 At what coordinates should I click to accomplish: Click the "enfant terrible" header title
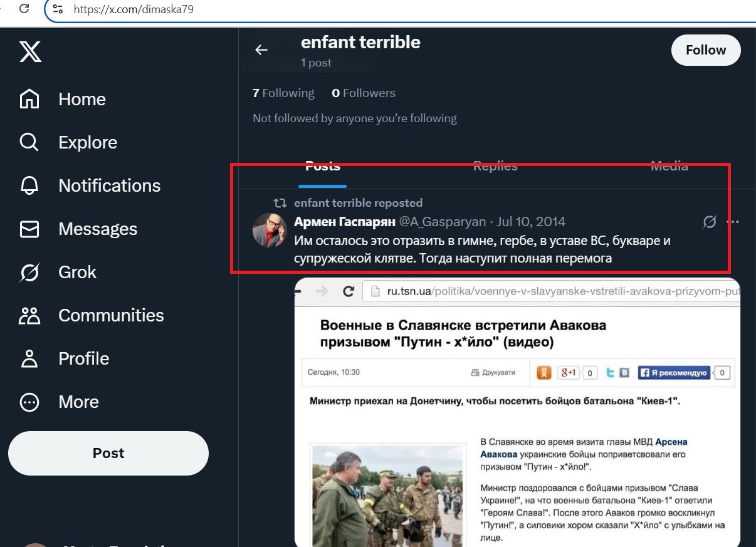360,43
